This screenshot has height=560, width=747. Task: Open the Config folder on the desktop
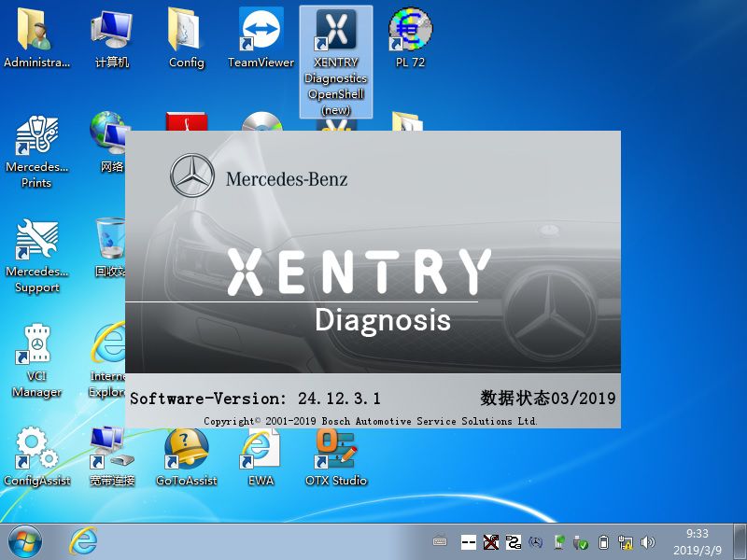click(186, 37)
